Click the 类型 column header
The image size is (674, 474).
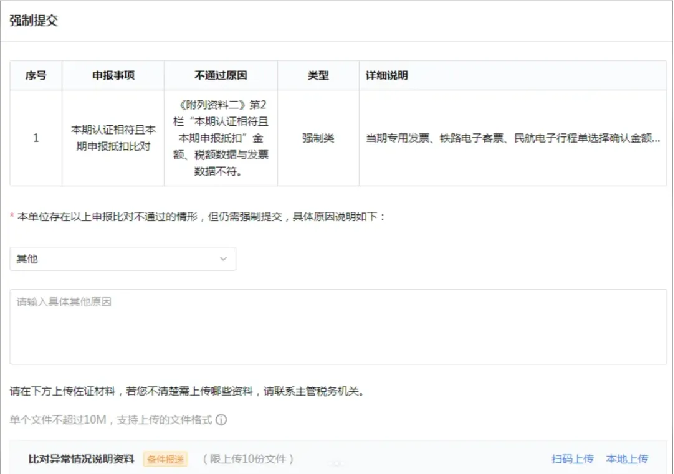click(x=318, y=75)
